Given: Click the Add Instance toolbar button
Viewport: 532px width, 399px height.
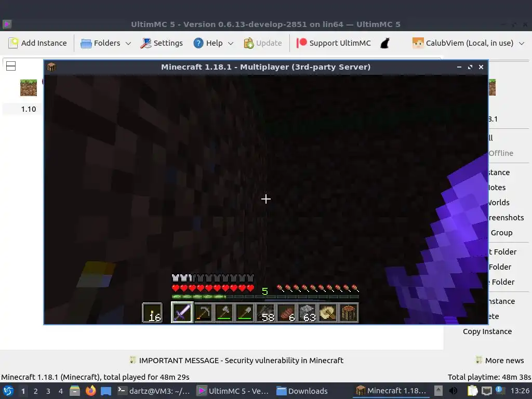Looking at the screenshot, I should [x=37, y=43].
